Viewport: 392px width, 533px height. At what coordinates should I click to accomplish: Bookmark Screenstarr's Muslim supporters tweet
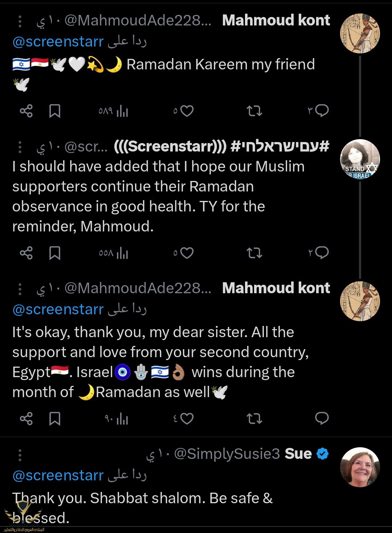coord(55,253)
